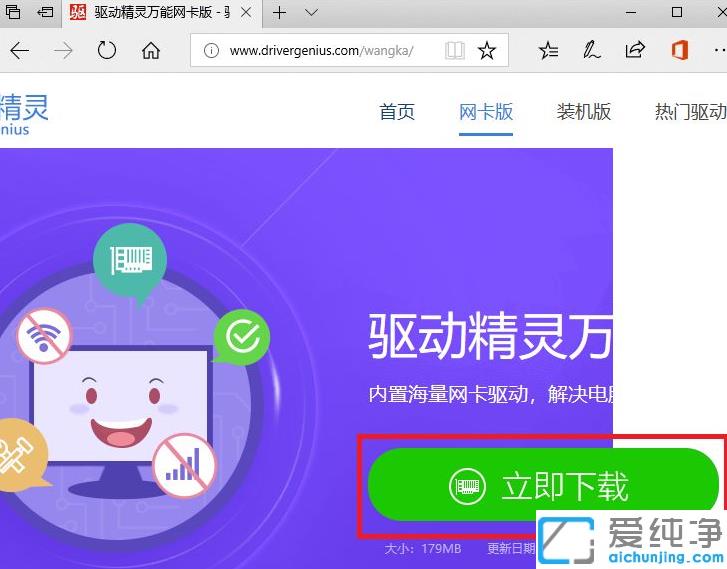Open the Office extension icon
This screenshot has height=569, width=727.
click(x=679, y=50)
